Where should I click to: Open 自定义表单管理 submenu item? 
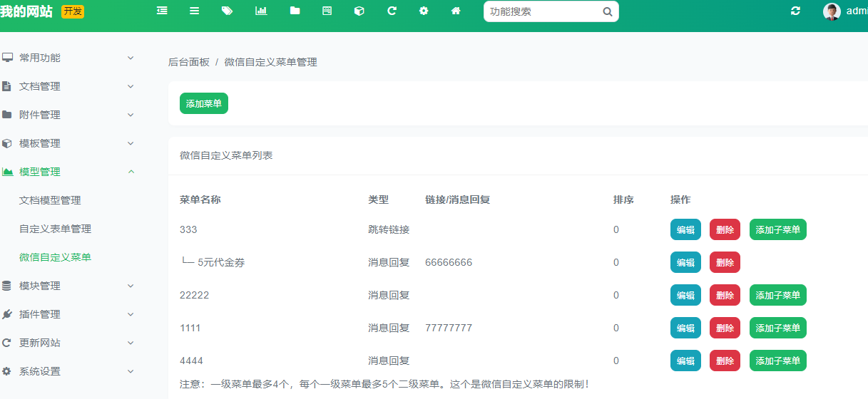[55, 229]
